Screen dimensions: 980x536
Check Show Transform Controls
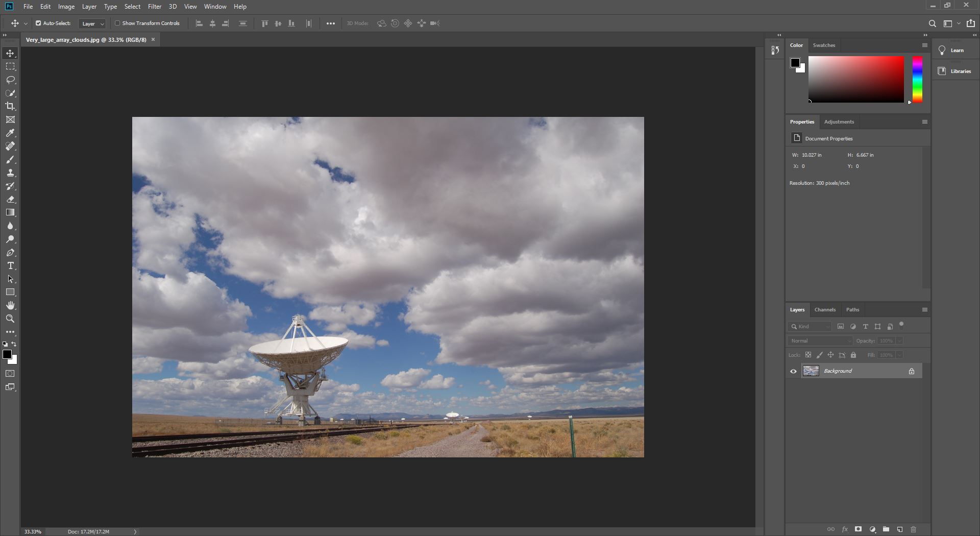pyautogui.click(x=117, y=23)
